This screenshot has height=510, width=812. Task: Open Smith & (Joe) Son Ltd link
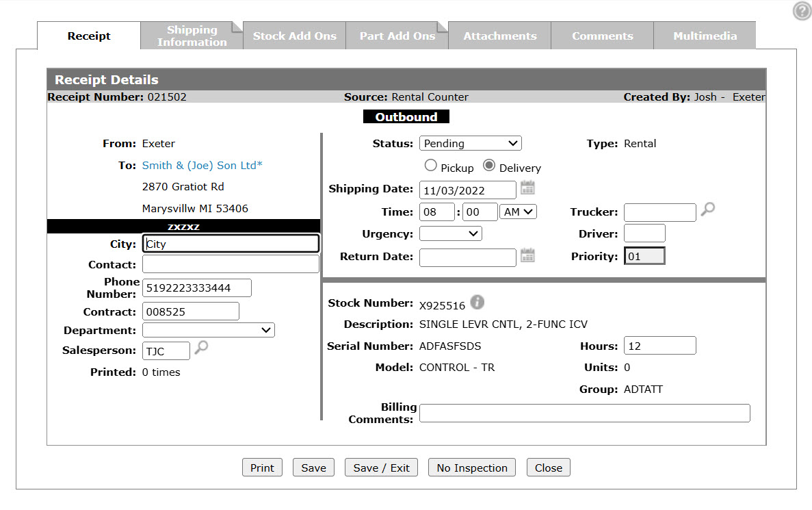coord(202,166)
